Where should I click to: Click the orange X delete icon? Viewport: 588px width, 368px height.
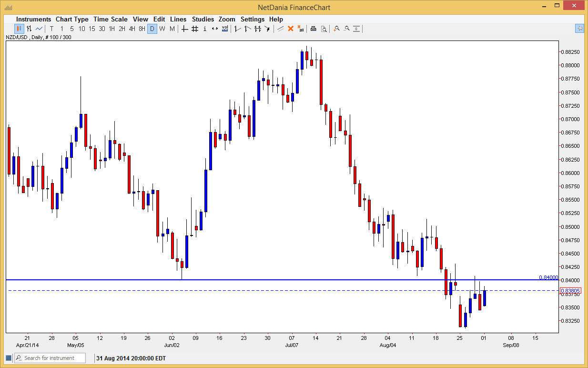pos(291,29)
